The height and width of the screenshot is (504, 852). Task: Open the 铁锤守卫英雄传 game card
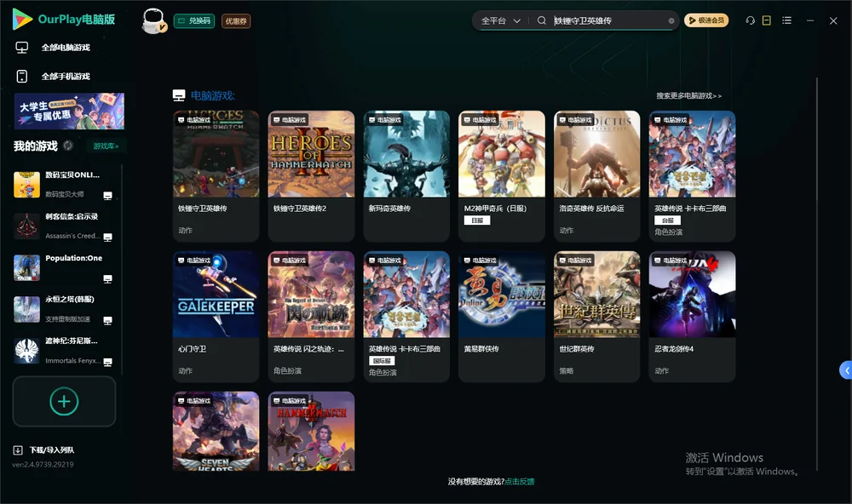tap(216, 176)
